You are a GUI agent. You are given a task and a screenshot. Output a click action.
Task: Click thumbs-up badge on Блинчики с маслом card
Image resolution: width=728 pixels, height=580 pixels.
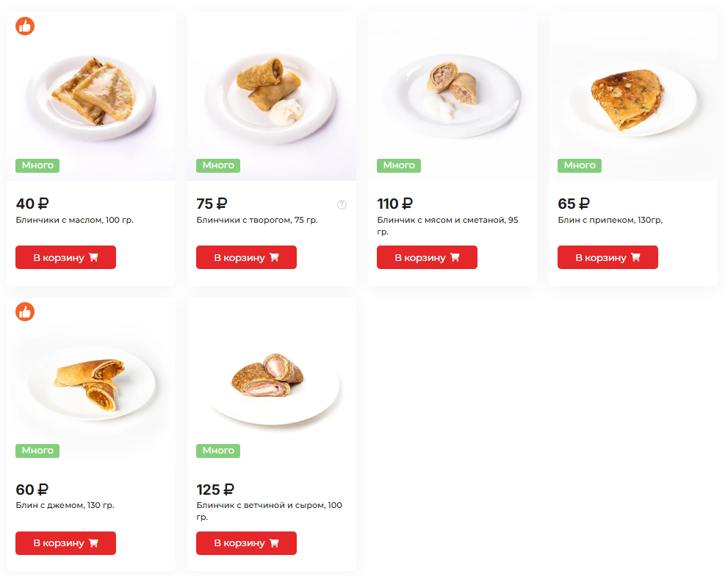[x=25, y=26]
